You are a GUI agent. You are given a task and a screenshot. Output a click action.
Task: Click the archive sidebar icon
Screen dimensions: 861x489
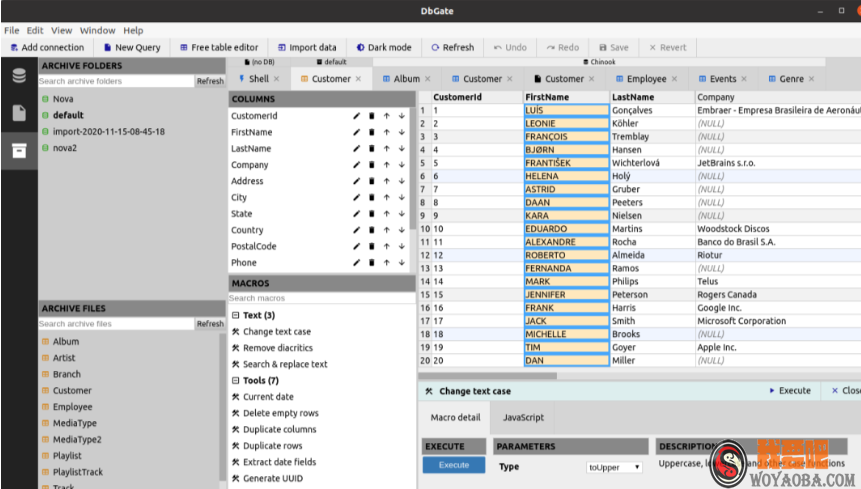click(x=18, y=150)
